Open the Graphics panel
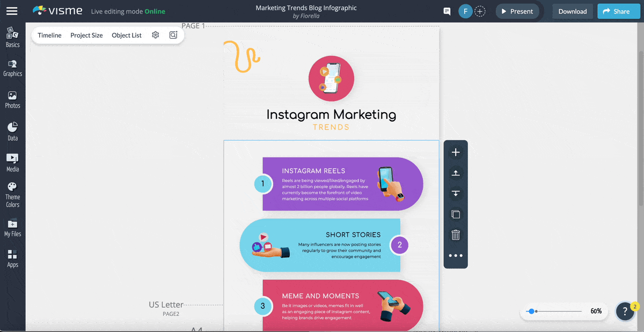 (12, 68)
